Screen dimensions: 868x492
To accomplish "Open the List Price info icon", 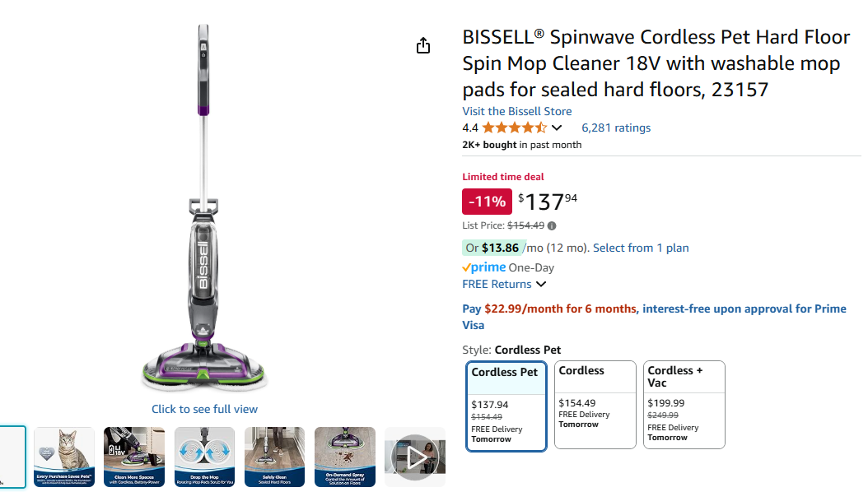I will [x=552, y=225].
